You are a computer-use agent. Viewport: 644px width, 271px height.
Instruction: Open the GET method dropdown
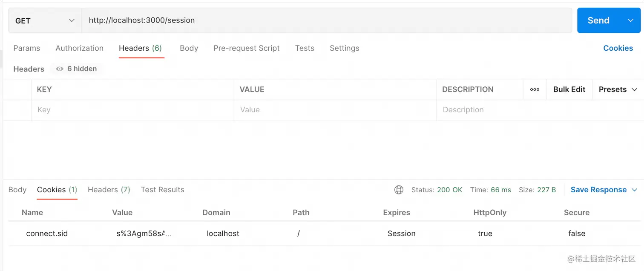[x=45, y=20]
